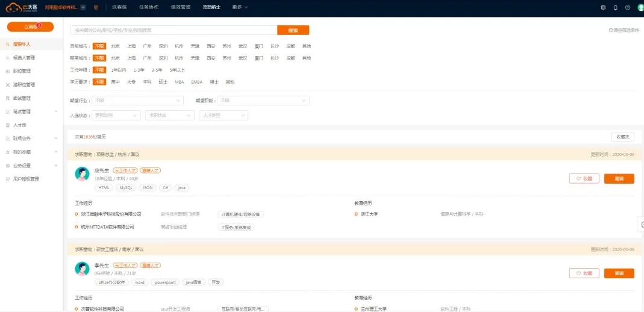Click 浙江维融电子科技股份有限公司 work entry

(x=111, y=214)
